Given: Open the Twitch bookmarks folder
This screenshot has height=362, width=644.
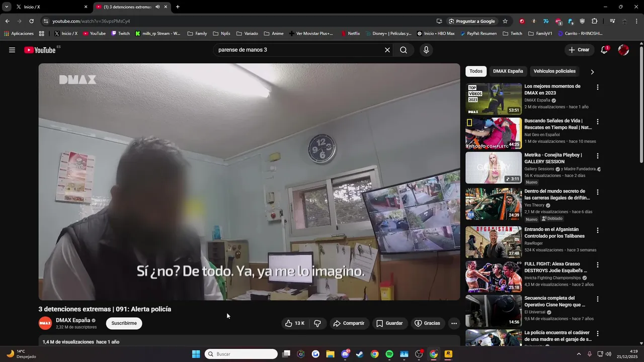Looking at the screenshot, I should pyautogui.click(x=512, y=34).
